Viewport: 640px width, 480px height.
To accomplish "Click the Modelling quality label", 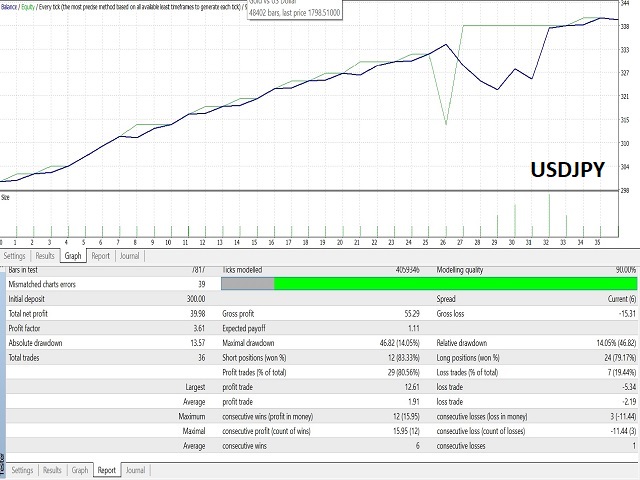I will tap(460, 270).
